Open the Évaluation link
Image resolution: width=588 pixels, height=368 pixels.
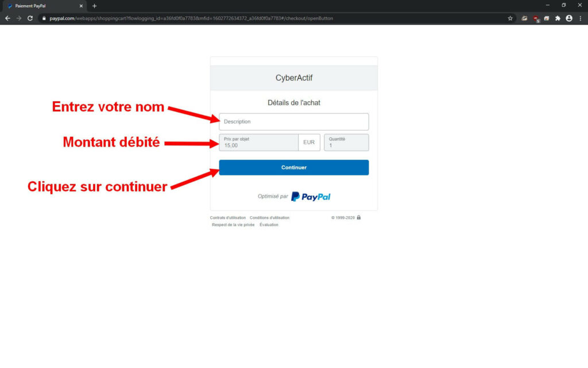coord(269,225)
